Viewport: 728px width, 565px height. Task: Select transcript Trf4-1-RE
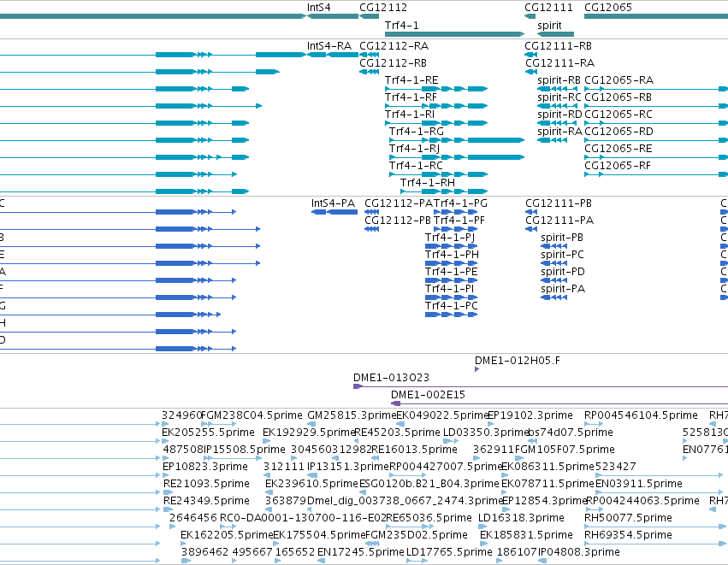click(x=436, y=89)
